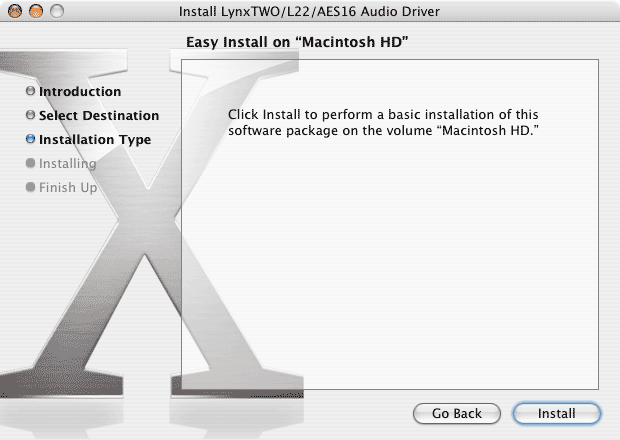Image resolution: width=620 pixels, height=440 pixels.
Task: Click the Select Destination step bullet
Action: coord(30,116)
